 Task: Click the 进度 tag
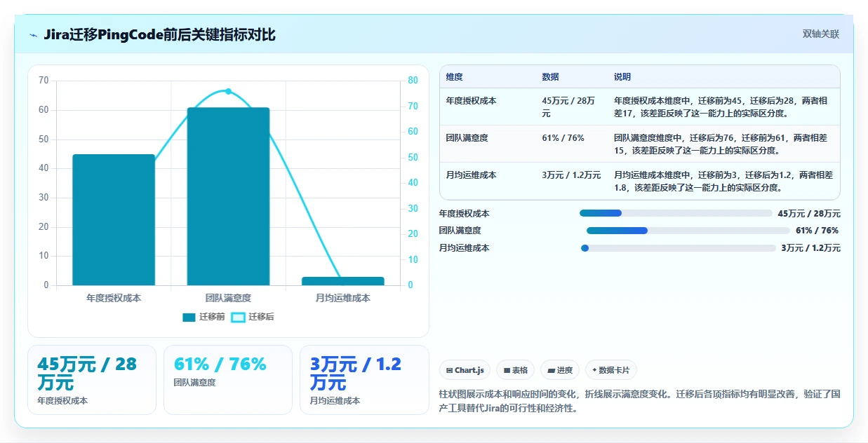(x=560, y=370)
